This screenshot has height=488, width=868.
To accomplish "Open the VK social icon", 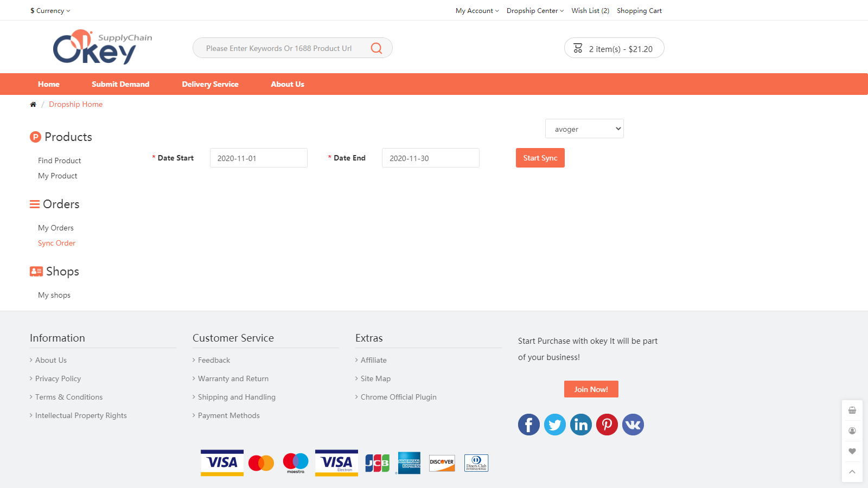I will pos(633,425).
